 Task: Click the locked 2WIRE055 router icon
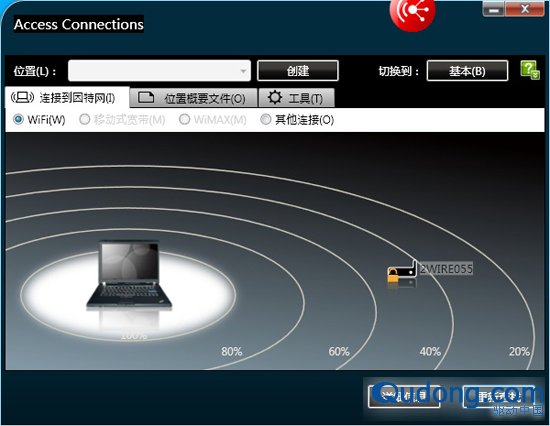tap(402, 272)
